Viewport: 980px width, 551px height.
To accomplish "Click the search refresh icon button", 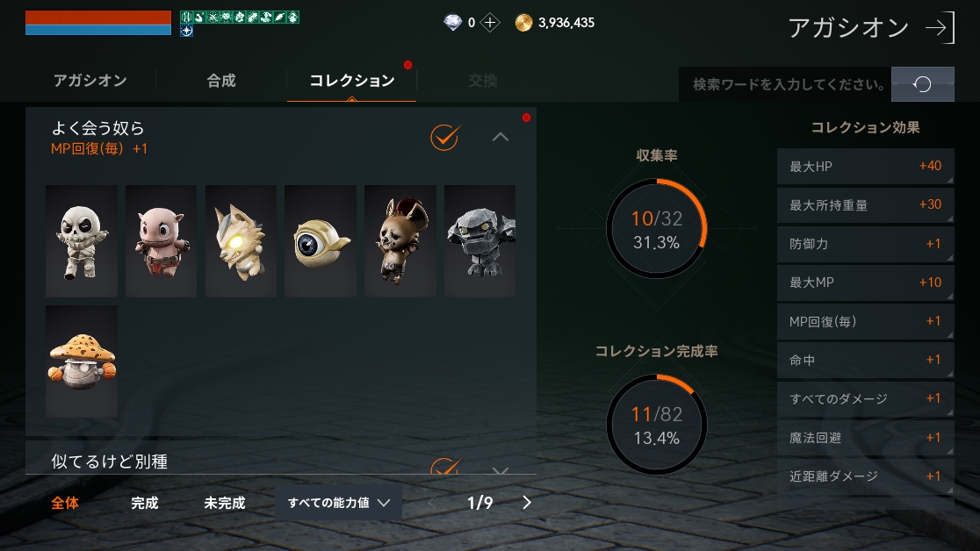I will pos(923,83).
